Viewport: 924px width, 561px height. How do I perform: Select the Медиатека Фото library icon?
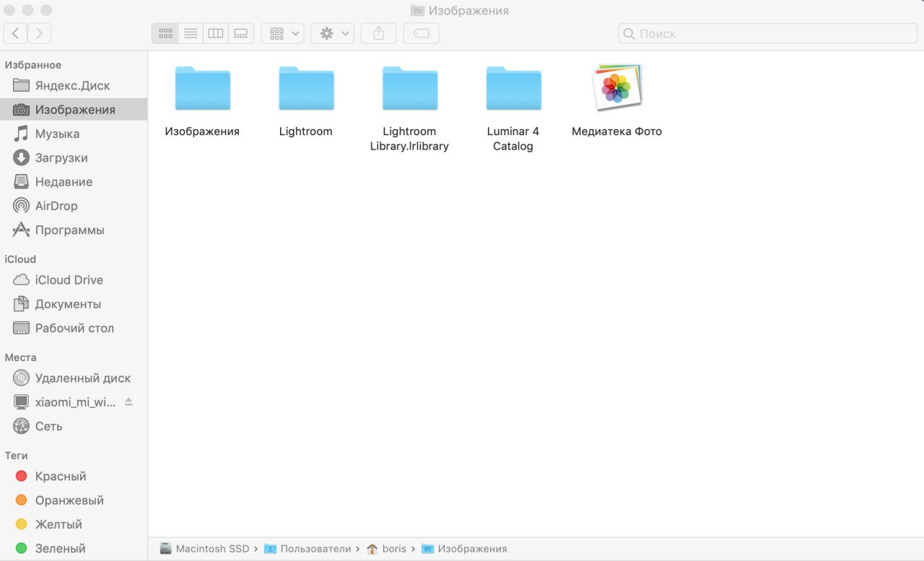click(617, 87)
